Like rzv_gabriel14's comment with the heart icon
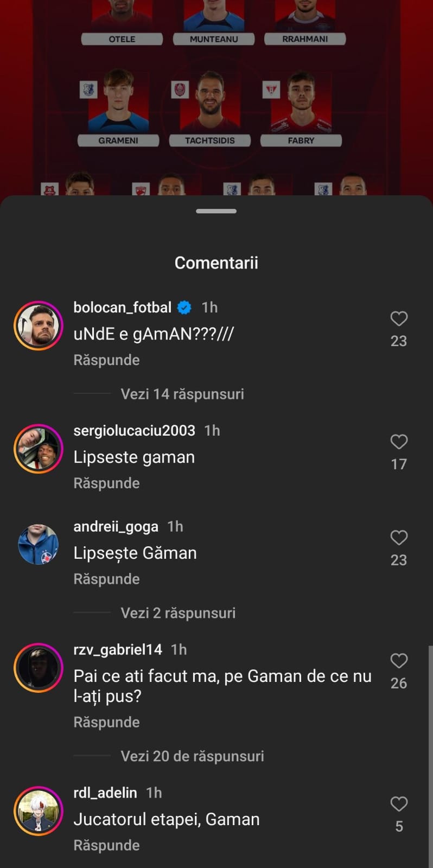Screen dimensions: 433x868 coord(399,661)
